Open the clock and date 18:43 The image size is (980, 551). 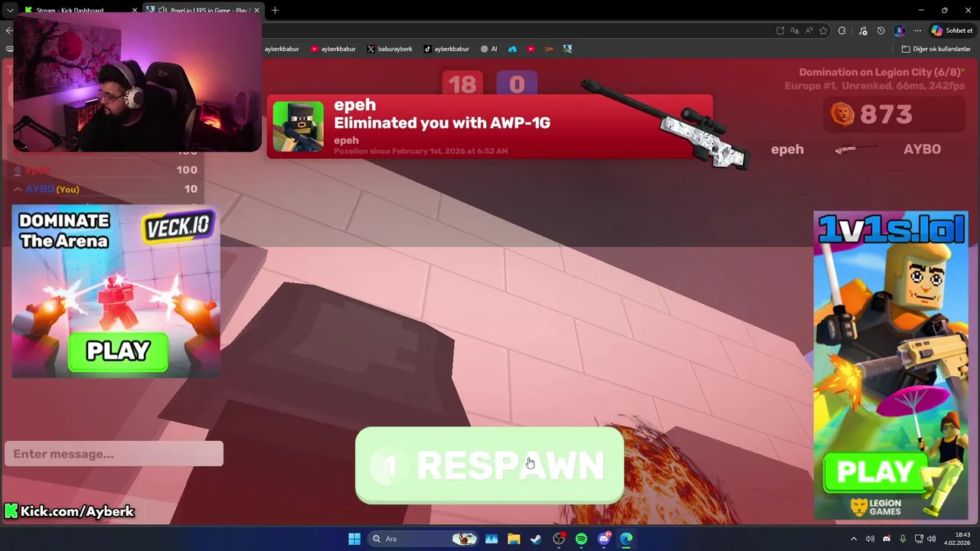(x=957, y=539)
